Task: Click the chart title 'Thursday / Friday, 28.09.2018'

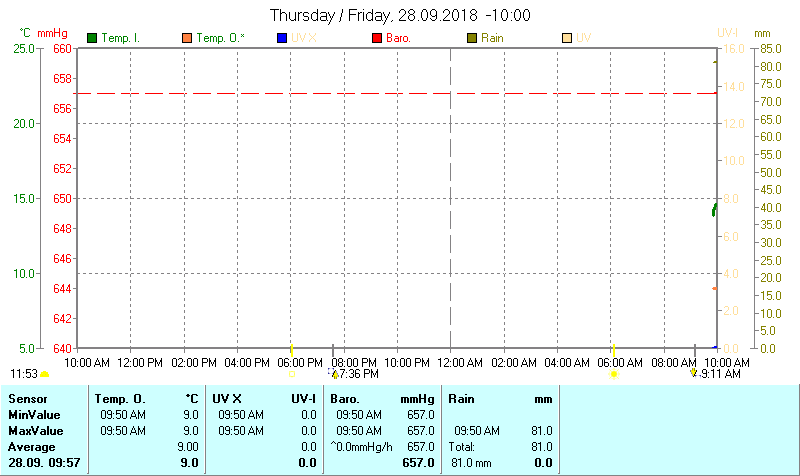Action: (373, 15)
